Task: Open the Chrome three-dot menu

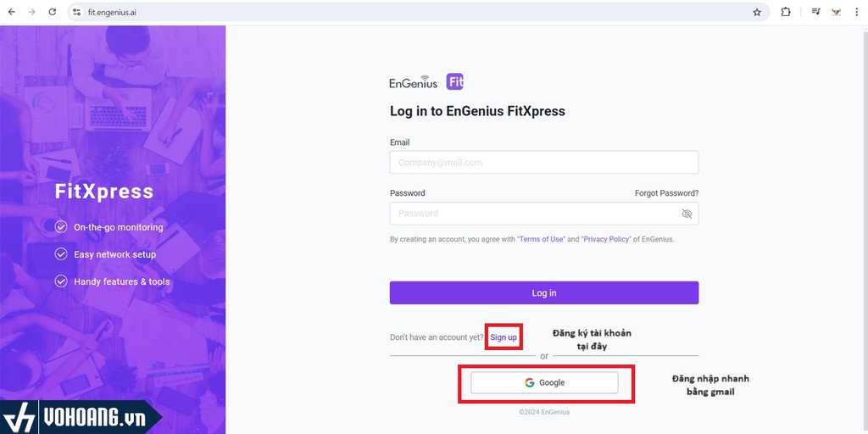Action: (855, 13)
